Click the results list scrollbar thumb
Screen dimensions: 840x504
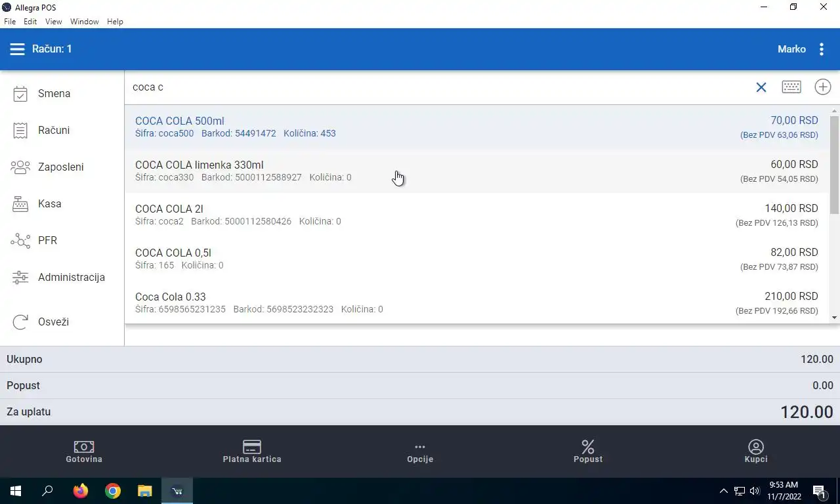pyautogui.click(x=835, y=165)
